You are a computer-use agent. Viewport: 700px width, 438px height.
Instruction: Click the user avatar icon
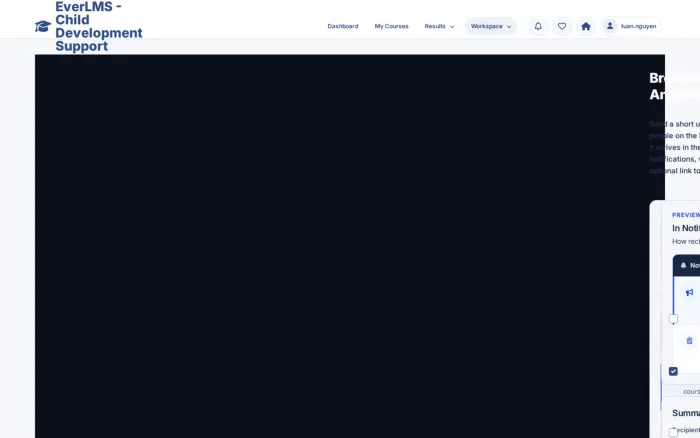click(x=610, y=26)
